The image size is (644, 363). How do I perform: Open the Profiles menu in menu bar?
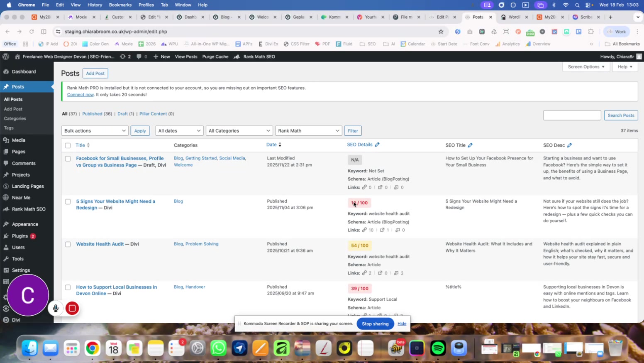146,5
